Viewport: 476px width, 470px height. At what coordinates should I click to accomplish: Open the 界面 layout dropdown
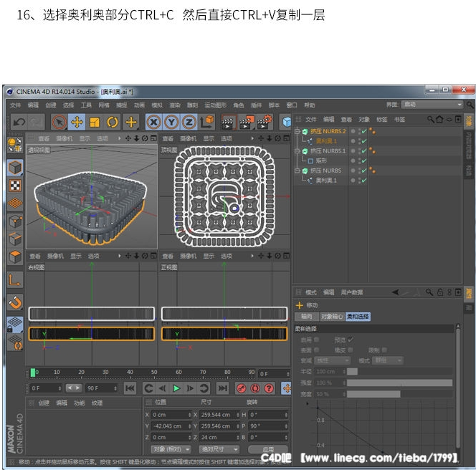(432, 105)
